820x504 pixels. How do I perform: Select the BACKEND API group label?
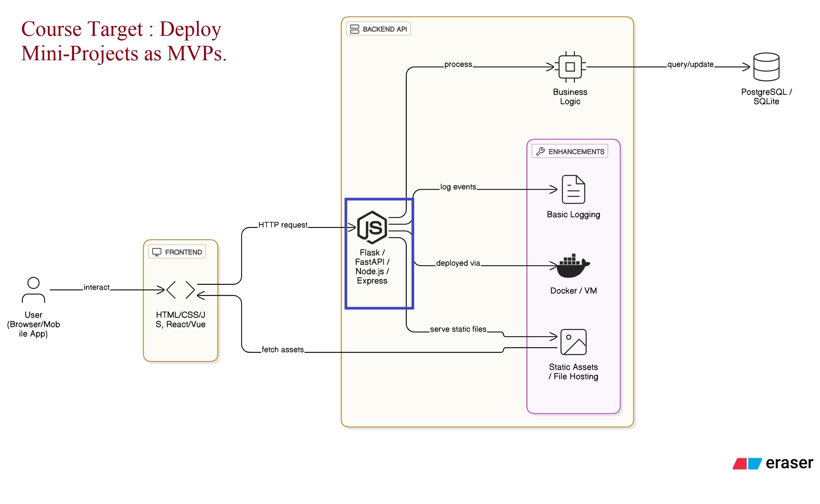click(x=378, y=29)
